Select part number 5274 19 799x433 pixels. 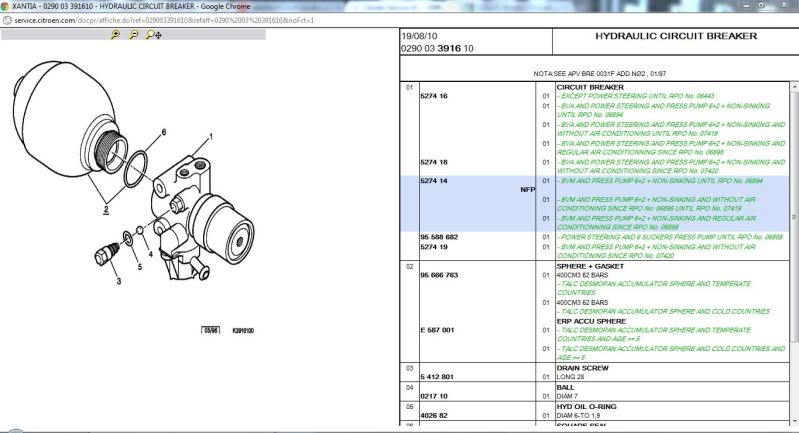tap(434, 247)
